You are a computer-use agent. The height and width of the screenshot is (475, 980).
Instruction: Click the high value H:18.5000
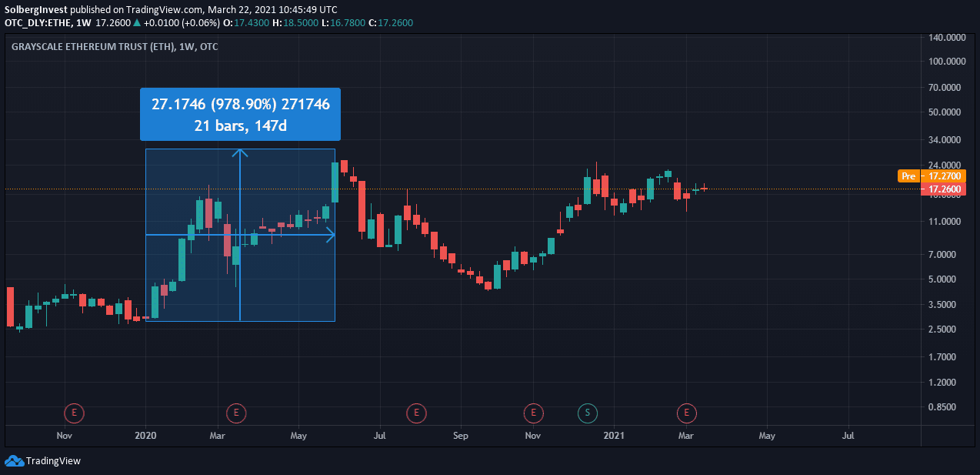click(295, 23)
